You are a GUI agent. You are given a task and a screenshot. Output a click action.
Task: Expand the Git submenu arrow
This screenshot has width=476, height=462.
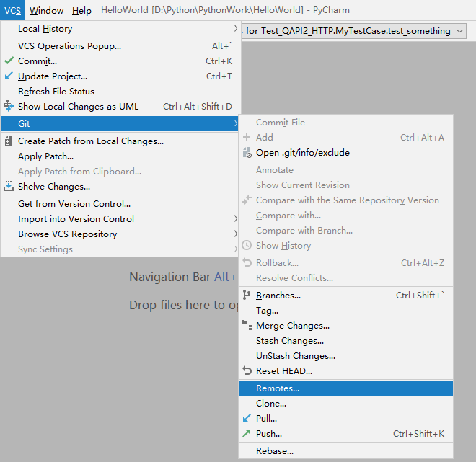pos(236,123)
